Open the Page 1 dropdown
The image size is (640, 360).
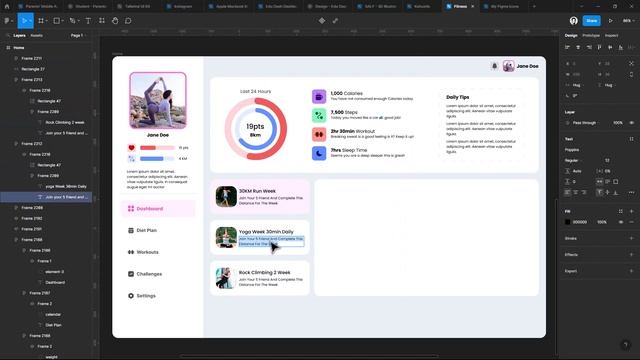click(78, 36)
